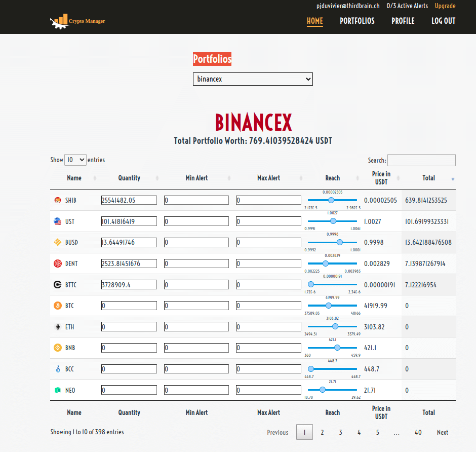Sort table by Total column header
This screenshot has width=476, height=452.
(428, 178)
